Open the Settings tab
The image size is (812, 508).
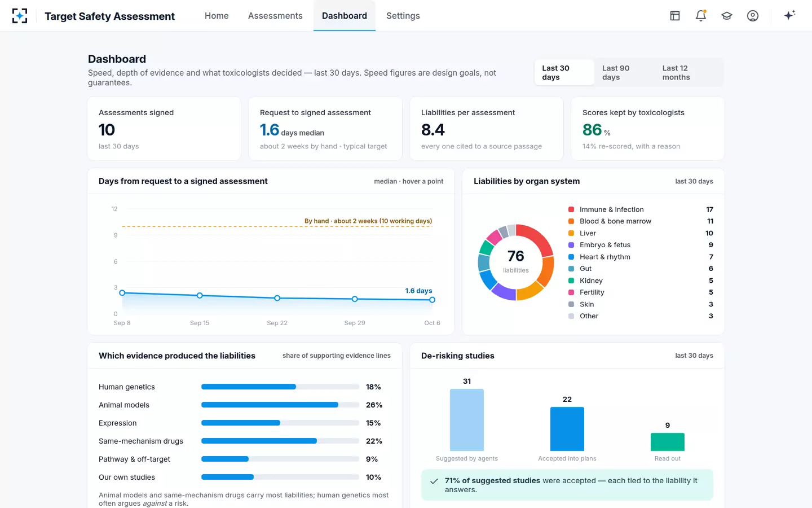[x=403, y=16]
